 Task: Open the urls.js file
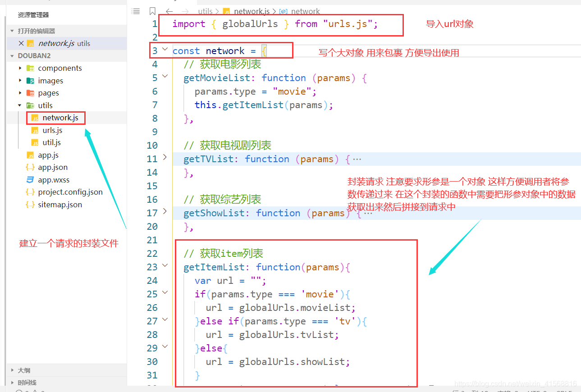click(x=52, y=130)
